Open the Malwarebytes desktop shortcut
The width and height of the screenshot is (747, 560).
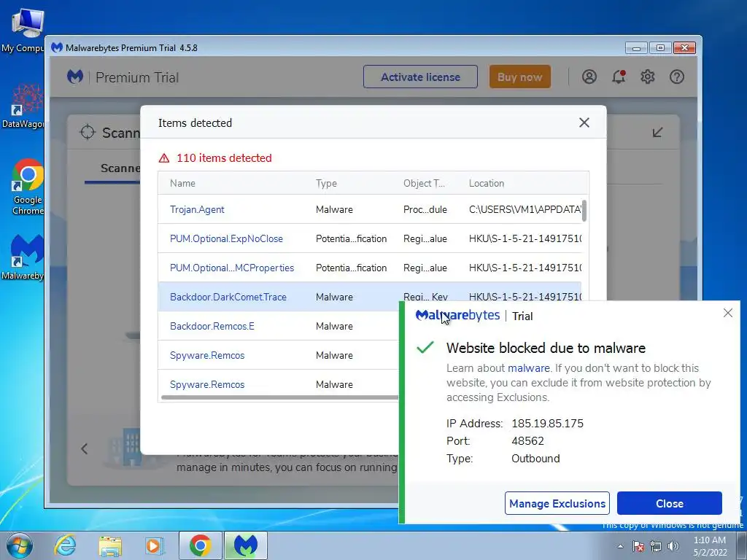pos(23,257)
